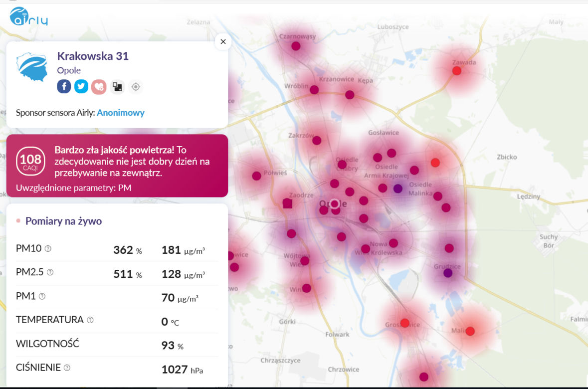
Task: Select the sensor marker at Zakrzów
Action: tap(317, 141)
